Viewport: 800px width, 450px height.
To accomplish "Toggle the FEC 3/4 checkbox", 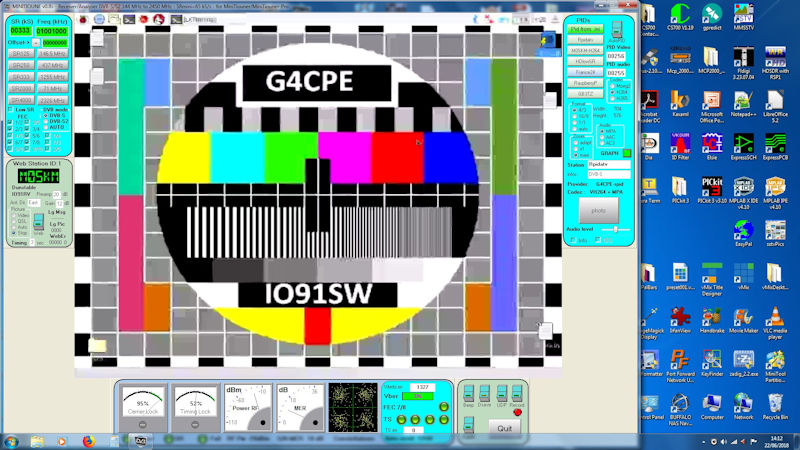I will tap(28, 130).
